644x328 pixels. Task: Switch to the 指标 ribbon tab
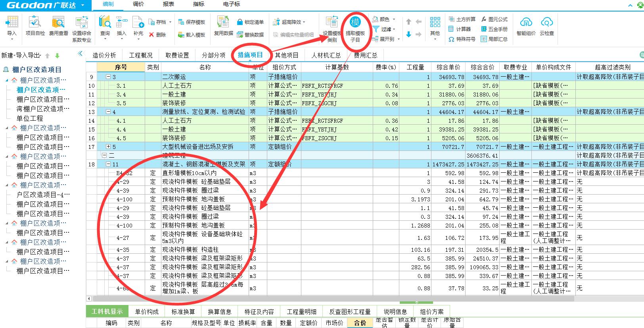(199, 4)
